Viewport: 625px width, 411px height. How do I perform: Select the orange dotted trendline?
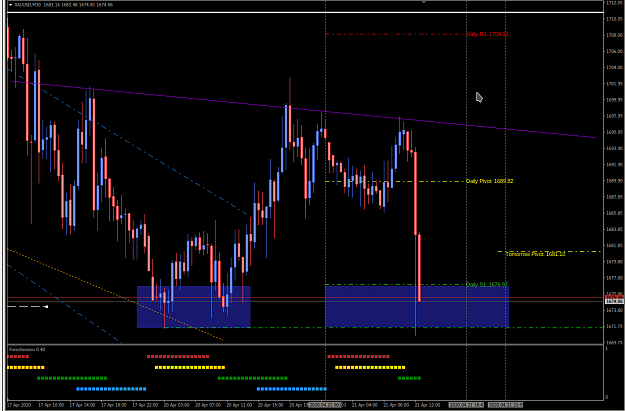click(x=115, y=295)
